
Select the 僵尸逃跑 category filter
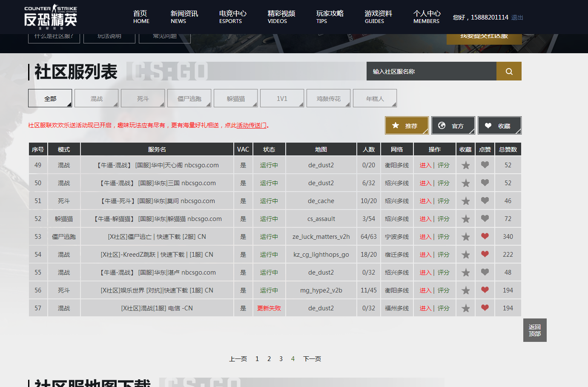pos(189,98)
